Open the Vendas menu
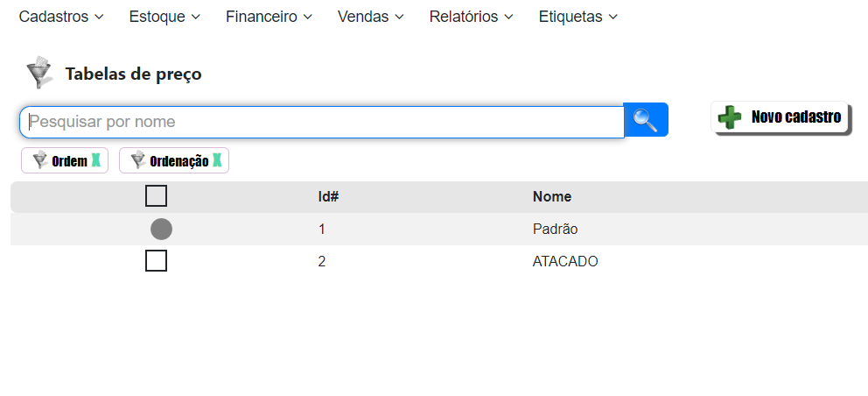 (x=371, y=17)
